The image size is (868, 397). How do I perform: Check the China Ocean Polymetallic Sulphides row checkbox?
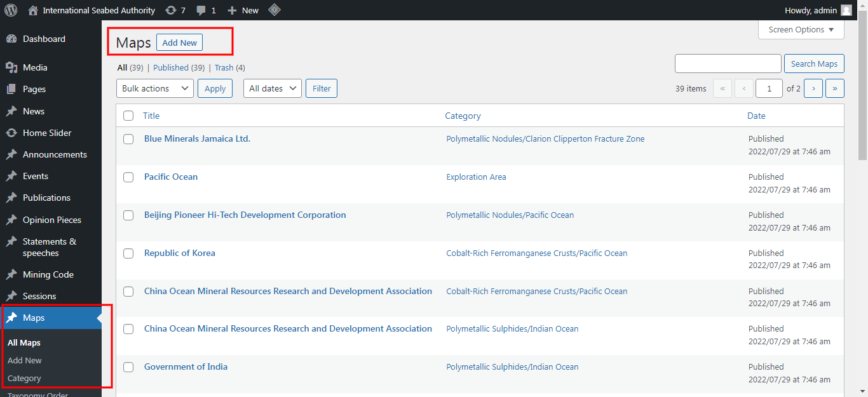coord(128,329)
